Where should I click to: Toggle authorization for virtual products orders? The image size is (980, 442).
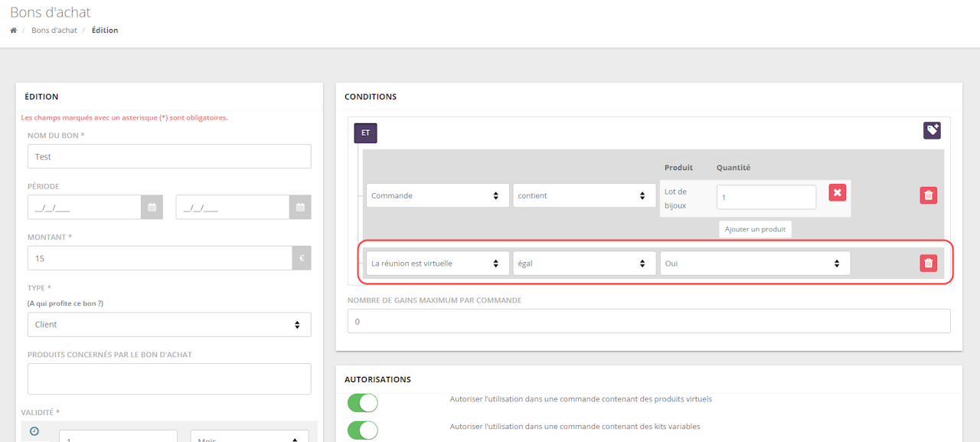[362, 403]
